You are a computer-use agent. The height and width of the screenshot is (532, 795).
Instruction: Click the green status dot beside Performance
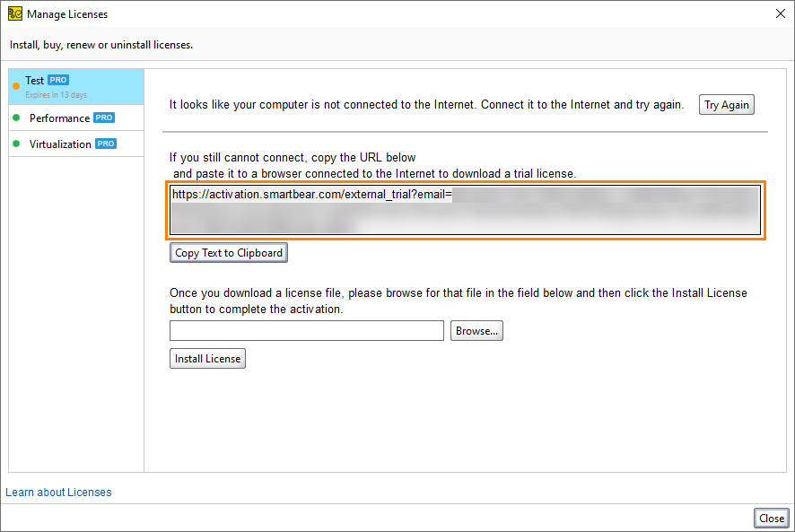(x=18, y=118)
